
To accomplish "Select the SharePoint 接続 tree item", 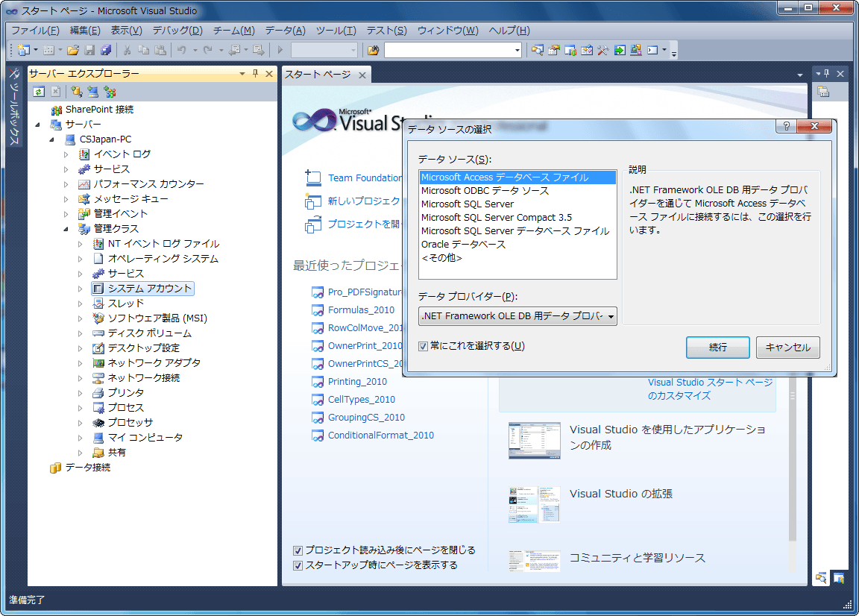I will coord(99,110).
